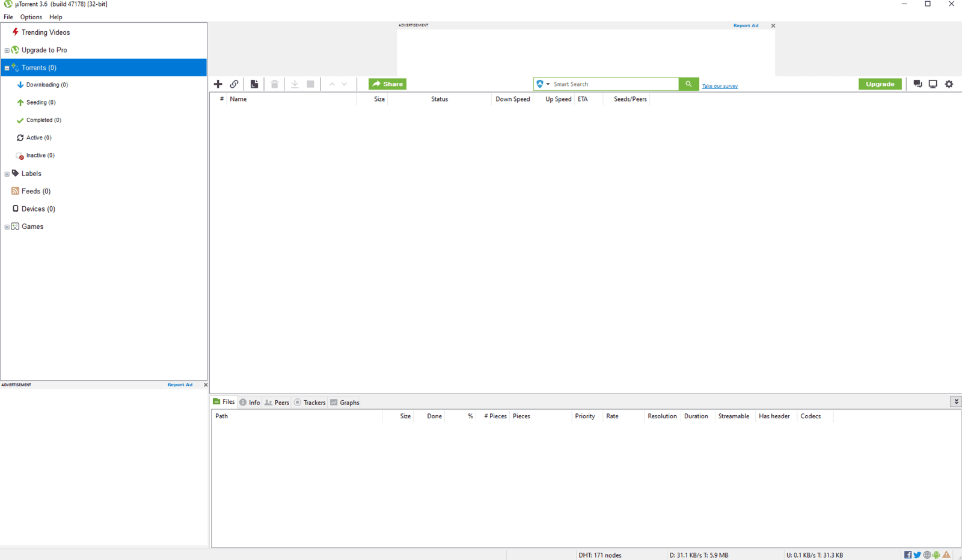Click the warning triangle icon in status bar
This screenshot has height=560, width=962.
pyautogui.click(x=946, y=555)
